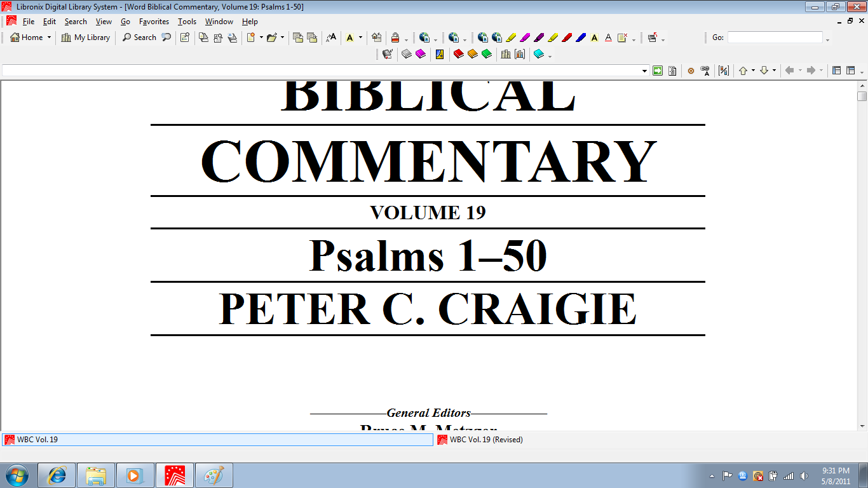Open the Home button in toolbar

[26, 37]
